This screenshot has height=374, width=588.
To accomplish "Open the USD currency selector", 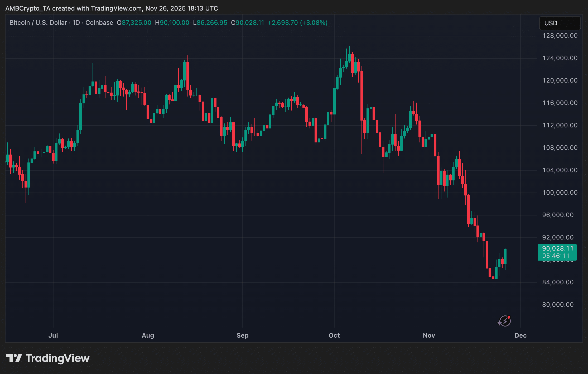I will tap(560, 23).
